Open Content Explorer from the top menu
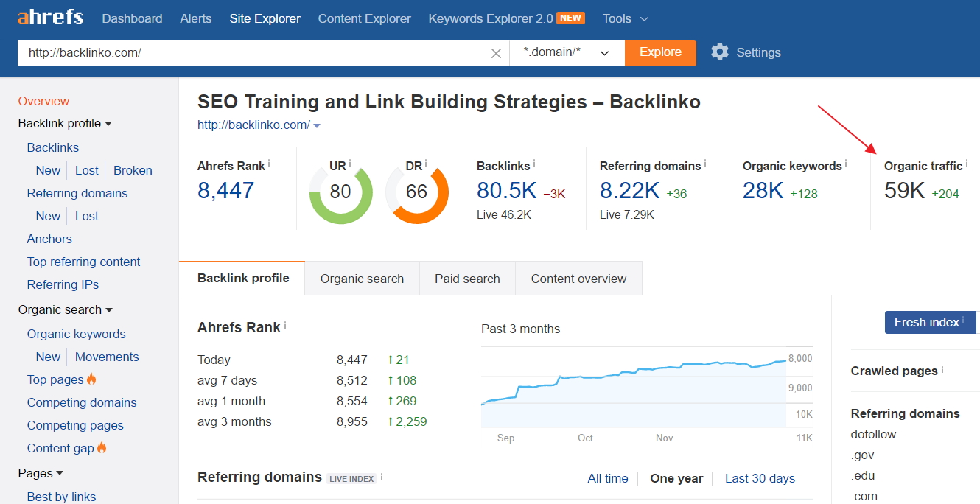The width and height of the screenshot is (980, 504). click(x=364, y=18)
